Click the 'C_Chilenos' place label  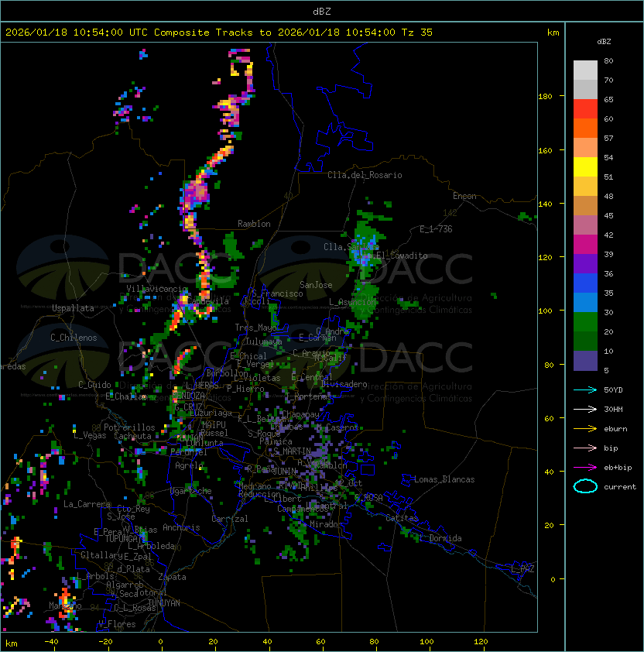tap(74, 338)
